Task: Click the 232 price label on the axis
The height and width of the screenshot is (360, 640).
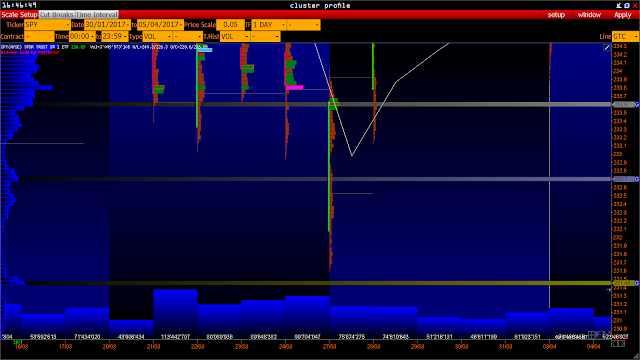Action: point(617,237)
